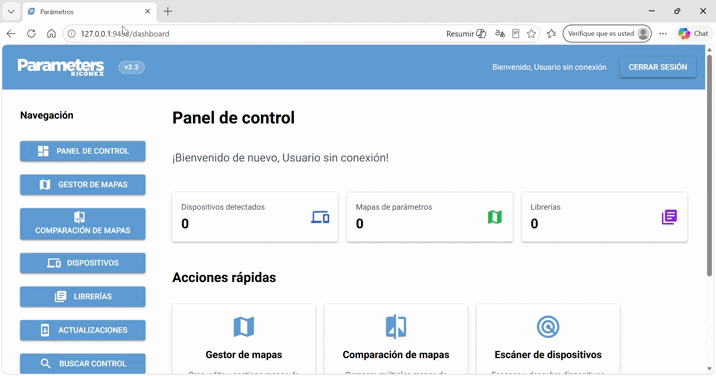Open the Escáner de dispositivos quick action card
The width and height of the screenshot is (716, 376).
[x=548, y=339]
